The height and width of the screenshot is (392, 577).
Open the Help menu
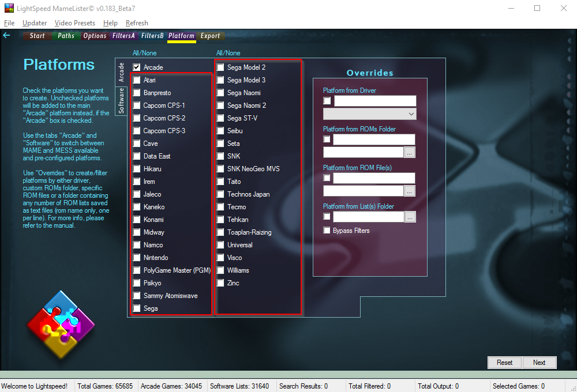tap(110, 23)
